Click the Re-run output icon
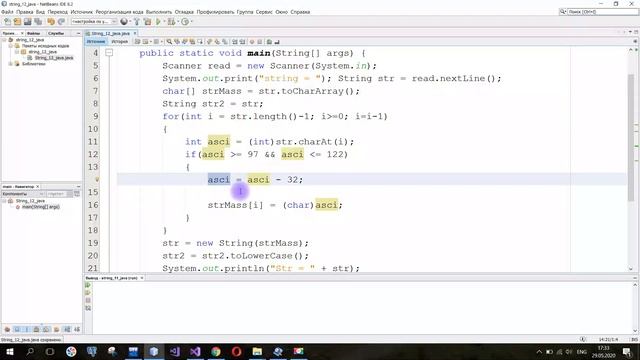This screenshot has height=360, width=640. tap(88, 285)
